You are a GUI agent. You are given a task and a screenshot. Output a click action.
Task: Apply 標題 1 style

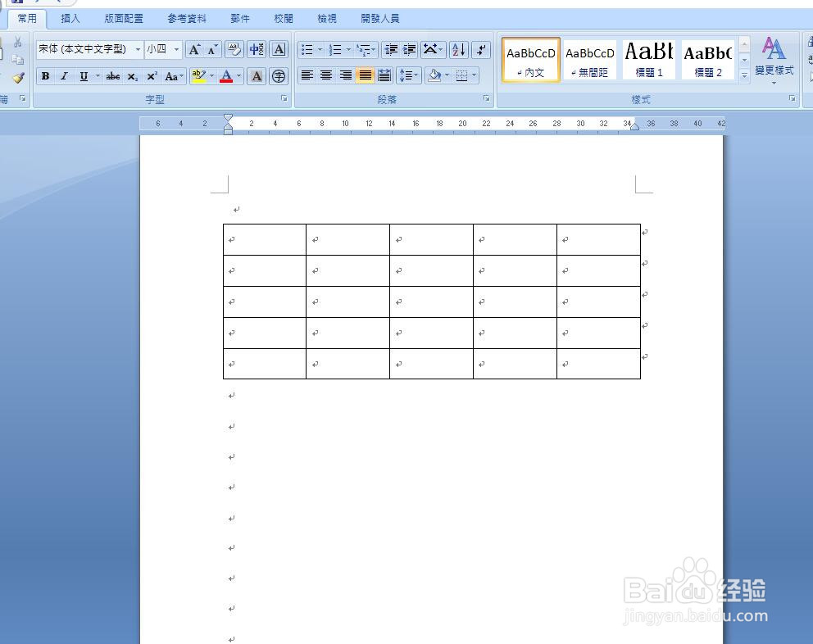[649, 60]
